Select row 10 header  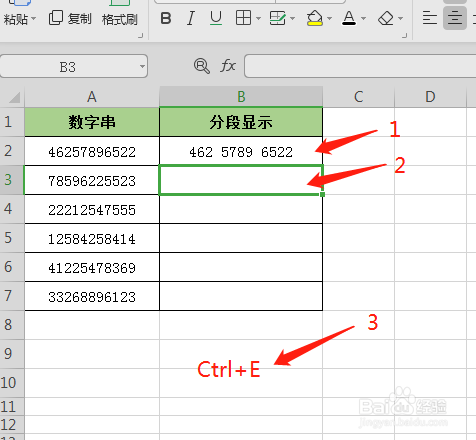12,383
